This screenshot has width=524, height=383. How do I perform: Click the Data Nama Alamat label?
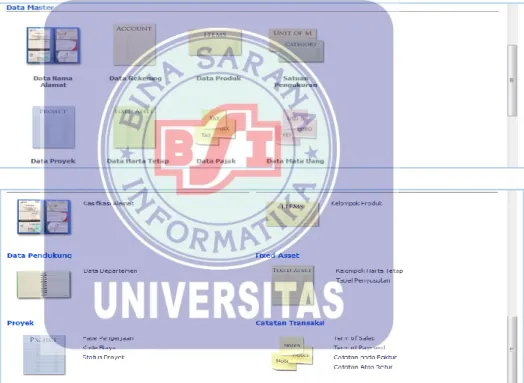pyautogui.click(x=53, y=82)
